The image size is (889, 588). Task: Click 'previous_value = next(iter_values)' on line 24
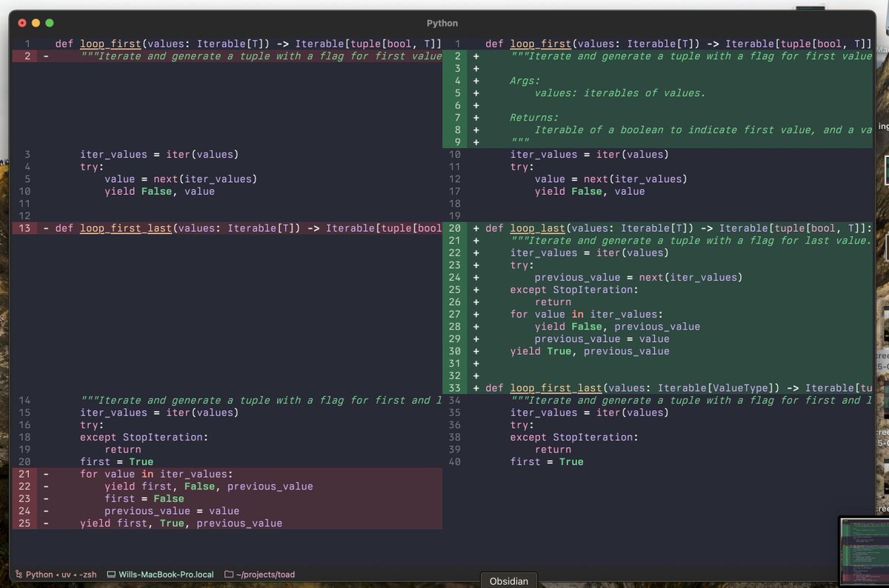pos(638,278)
